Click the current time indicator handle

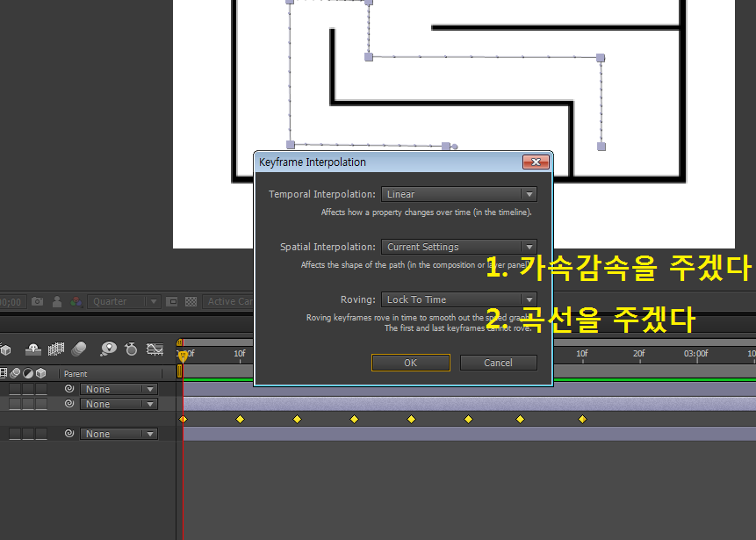183,356
